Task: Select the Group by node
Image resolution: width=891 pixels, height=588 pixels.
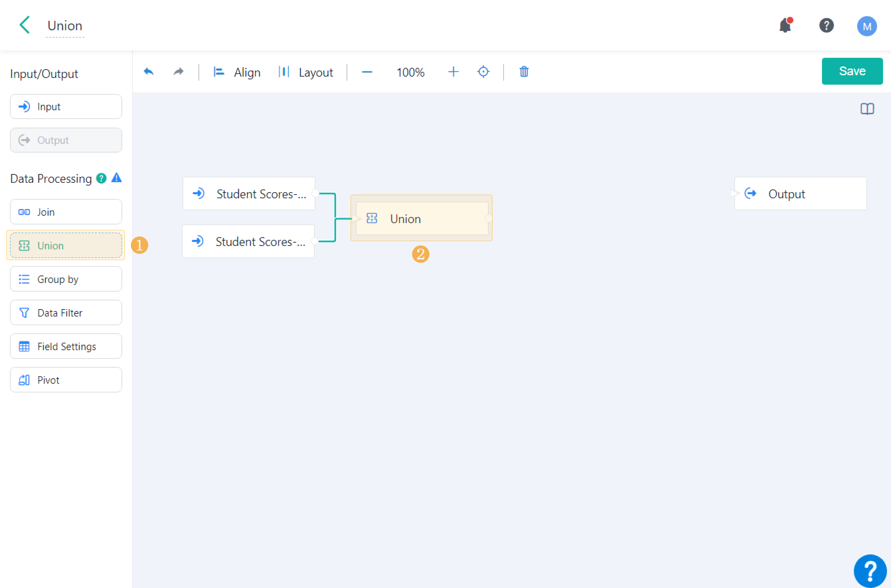Action: pos(66,279)
